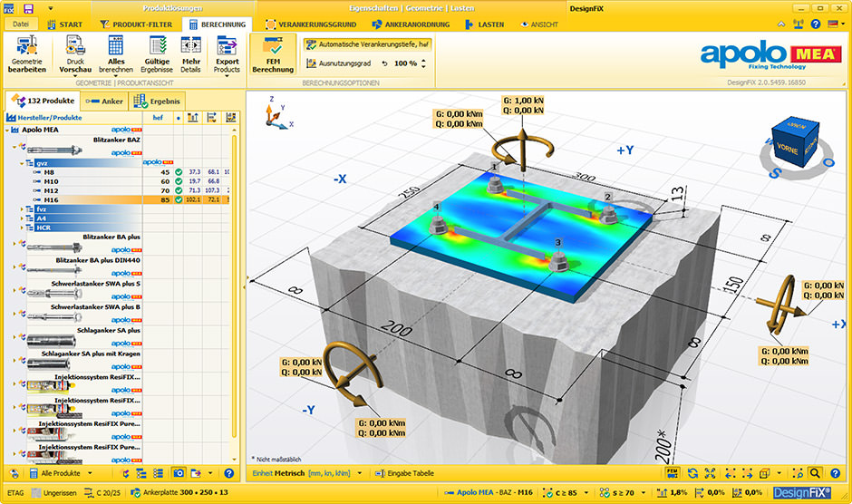Switch to PRODUKT-FILTER ribbon tab
852x504 pixels.
pyautogui.click(x=136, y=24)
